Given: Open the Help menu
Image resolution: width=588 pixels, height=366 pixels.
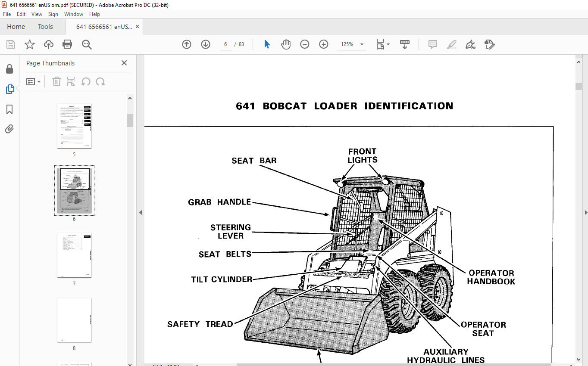Looking at the screenshot, I should tap(94, 14).
